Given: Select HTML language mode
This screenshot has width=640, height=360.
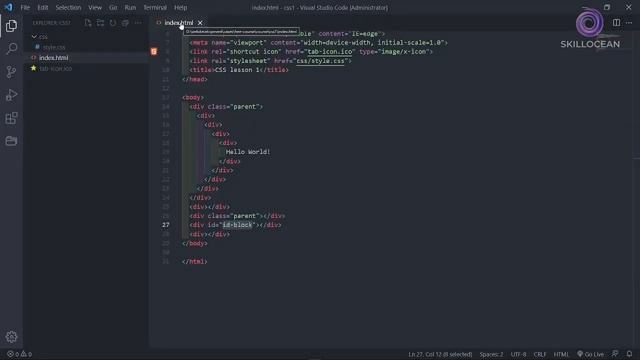Looking at the screenshot, I should pyautogui.click(x=561, y=354).
